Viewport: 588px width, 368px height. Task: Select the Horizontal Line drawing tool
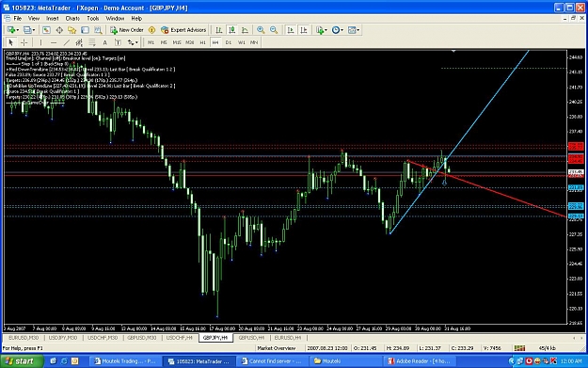pyautogui.click(x=54, y=42)
